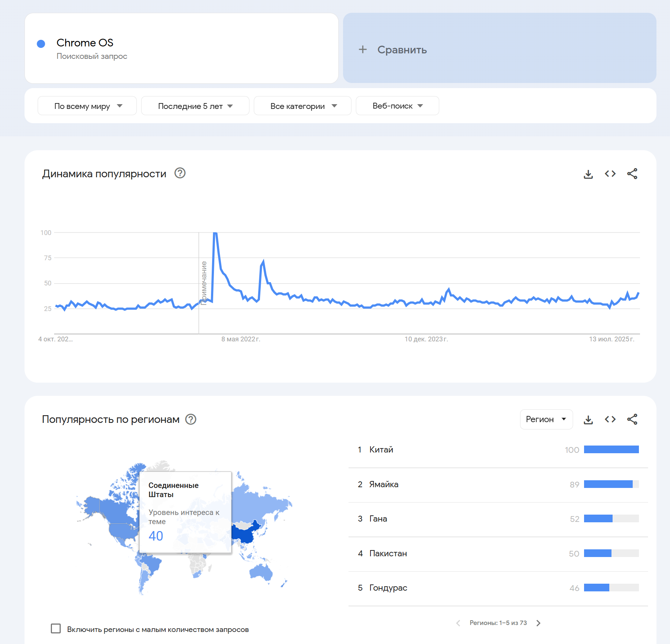Open the По всему миру location dropdown
The height and width of the screenshot is (644, 670).
[x=87, y=106]
